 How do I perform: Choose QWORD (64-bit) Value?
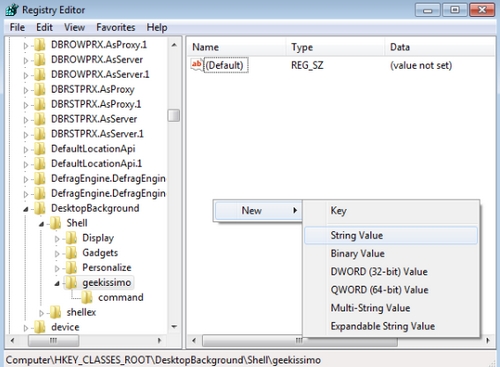(391, 290)
